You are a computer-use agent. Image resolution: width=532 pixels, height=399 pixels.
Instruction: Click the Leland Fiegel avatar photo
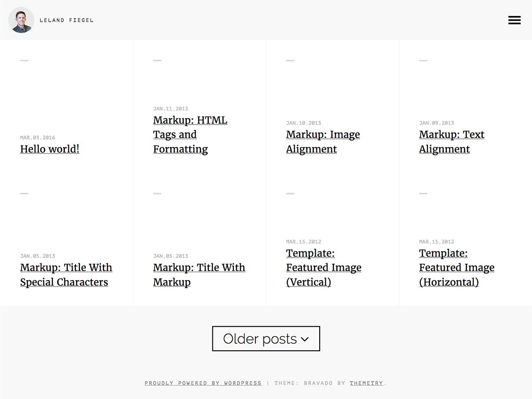coord(21,20)
